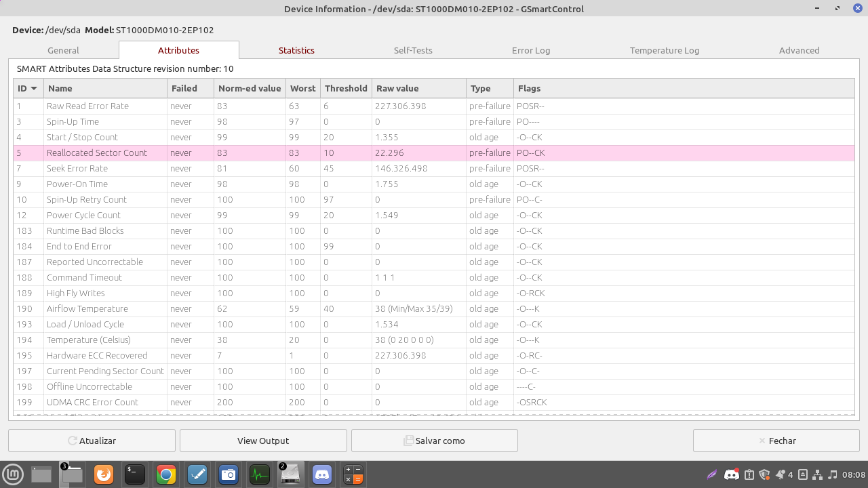
Task: Open the file manager taskbar icon
Action: [71, 474]
